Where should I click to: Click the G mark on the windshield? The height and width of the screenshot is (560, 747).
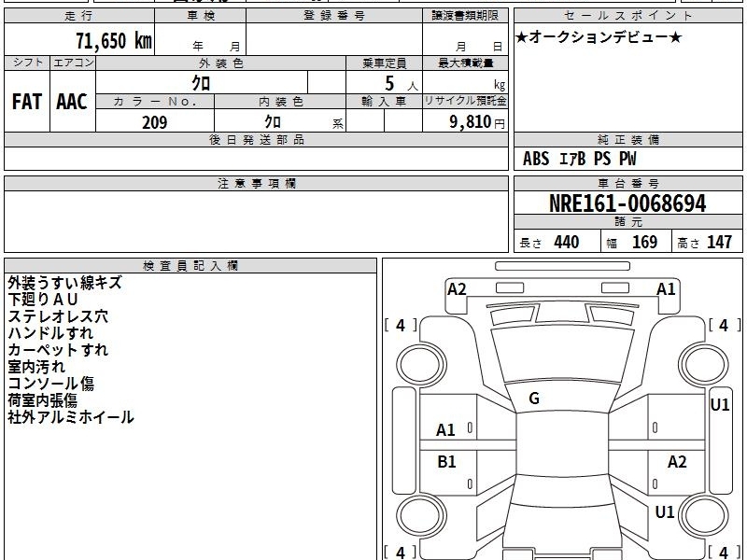coord(534,399)
